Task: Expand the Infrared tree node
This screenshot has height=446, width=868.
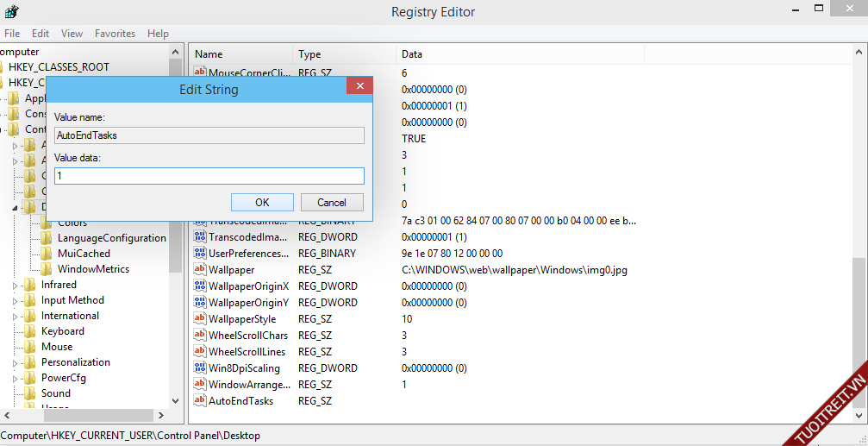Action: click(15, 286)
